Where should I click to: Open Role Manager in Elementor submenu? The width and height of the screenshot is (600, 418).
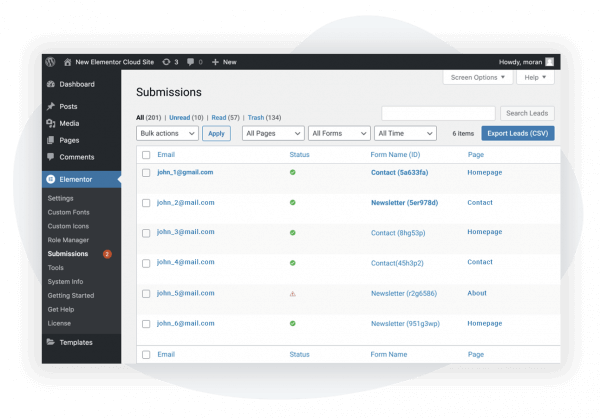[x=68, y=240]
